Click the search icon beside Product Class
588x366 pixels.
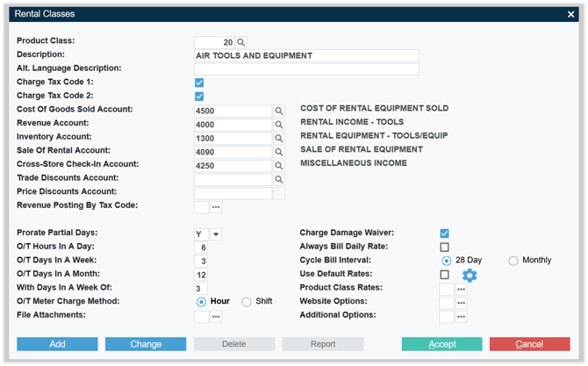coord(241,42)
